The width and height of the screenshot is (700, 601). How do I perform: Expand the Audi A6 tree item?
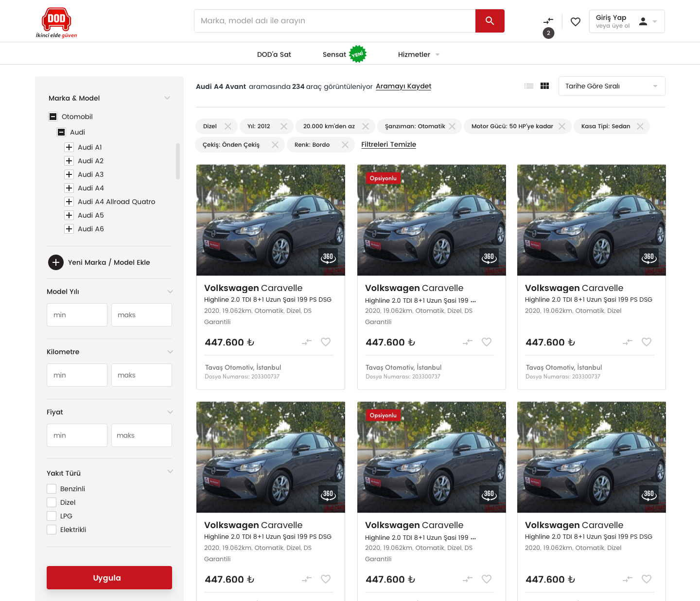click(x=69, y=229)
